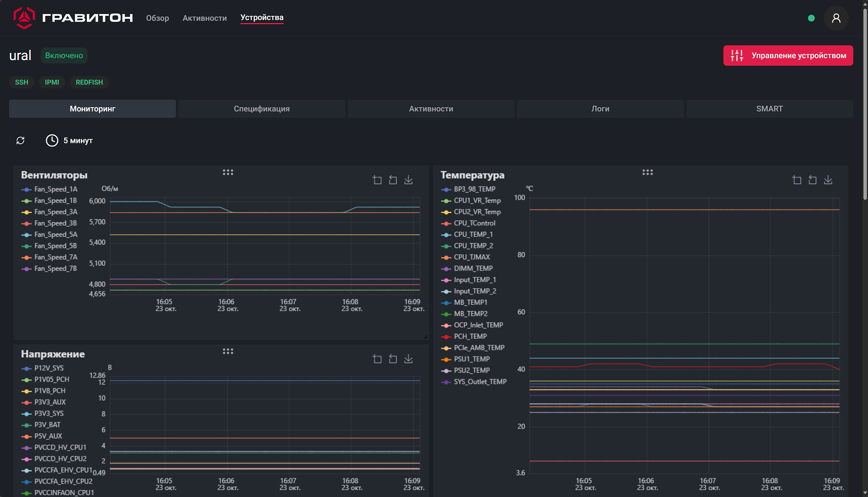This screenshot has height=497, width=868.
Task: Download Напряжение chart as image
Action: [x=408, y=359]
